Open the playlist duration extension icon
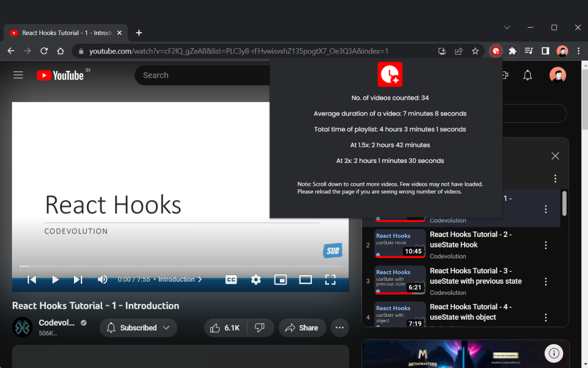588x368 pixels. click(x=496, y=51)
